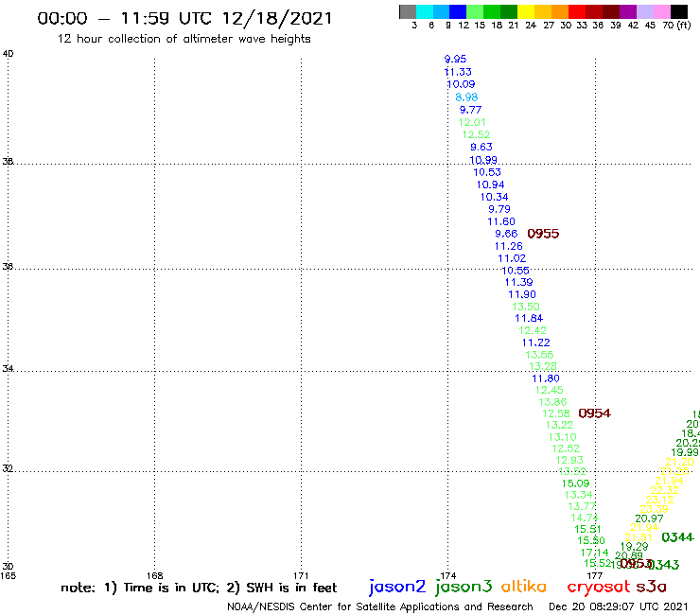Click the value 12.58 beside 0954
The image size is (700, 615).
(x=556, y=413)
